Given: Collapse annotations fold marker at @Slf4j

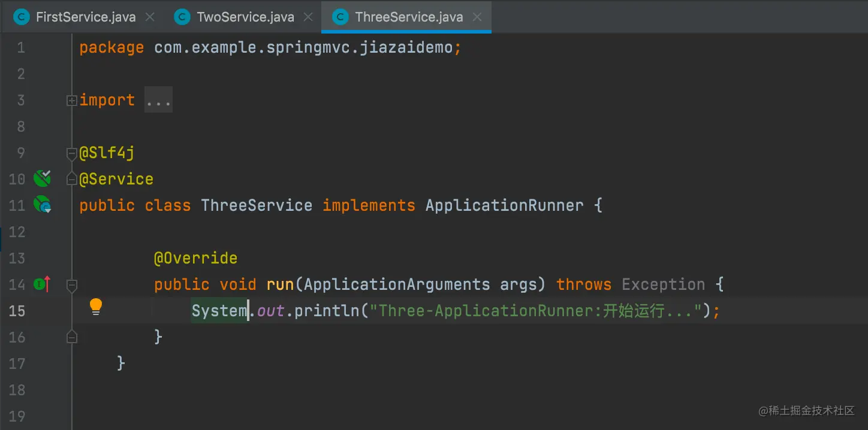Looking at the screenshot, I should [72, 155].
